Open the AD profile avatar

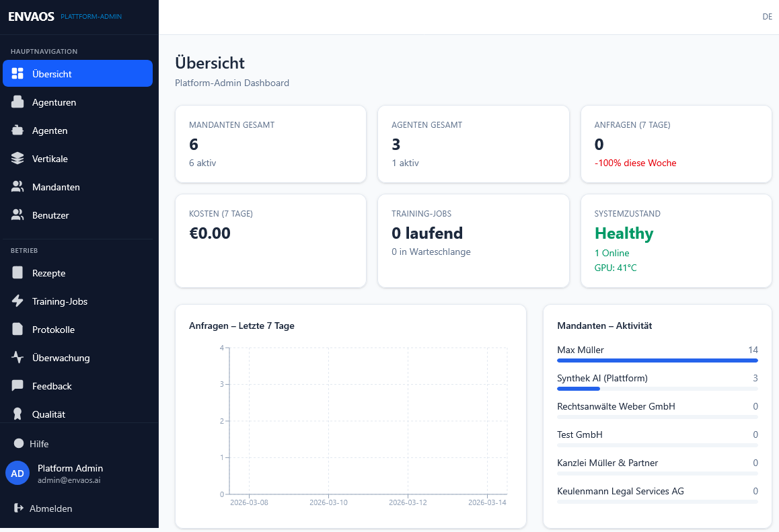click(17, 473)
